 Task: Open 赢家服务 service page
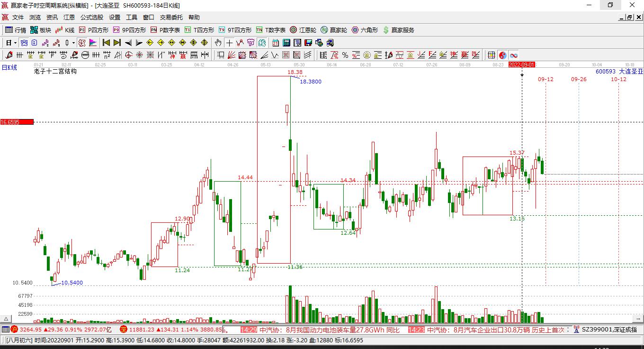[398, 30]
